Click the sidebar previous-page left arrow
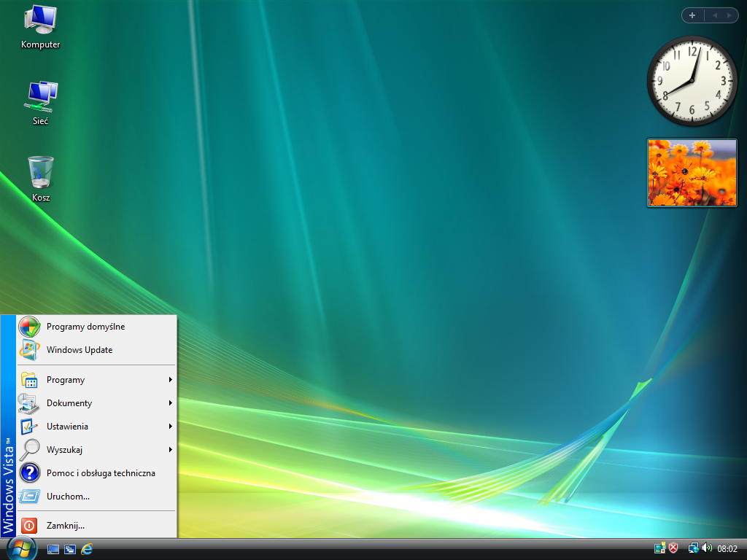 coord(715,15)
